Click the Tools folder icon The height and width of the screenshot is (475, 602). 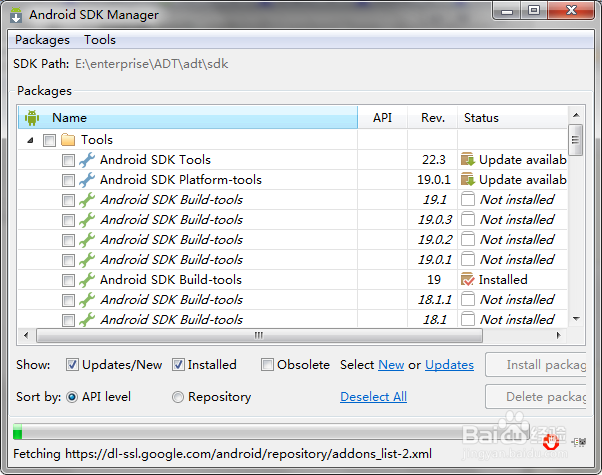[68, 140]
